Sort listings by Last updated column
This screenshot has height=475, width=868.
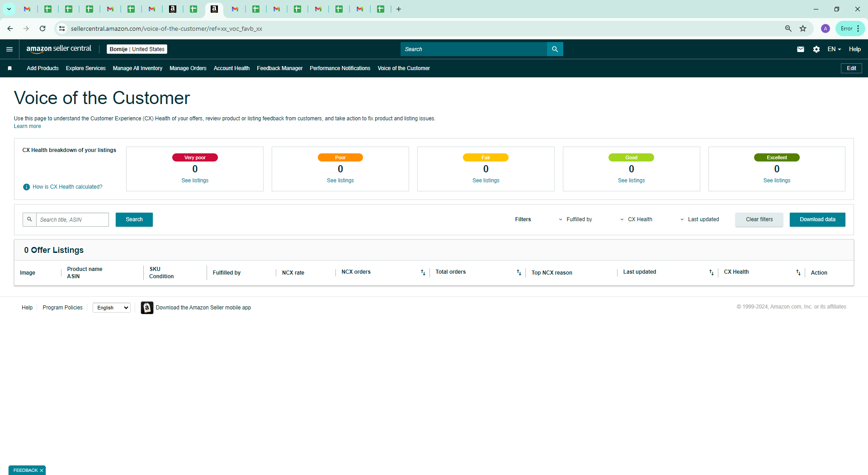711,272
